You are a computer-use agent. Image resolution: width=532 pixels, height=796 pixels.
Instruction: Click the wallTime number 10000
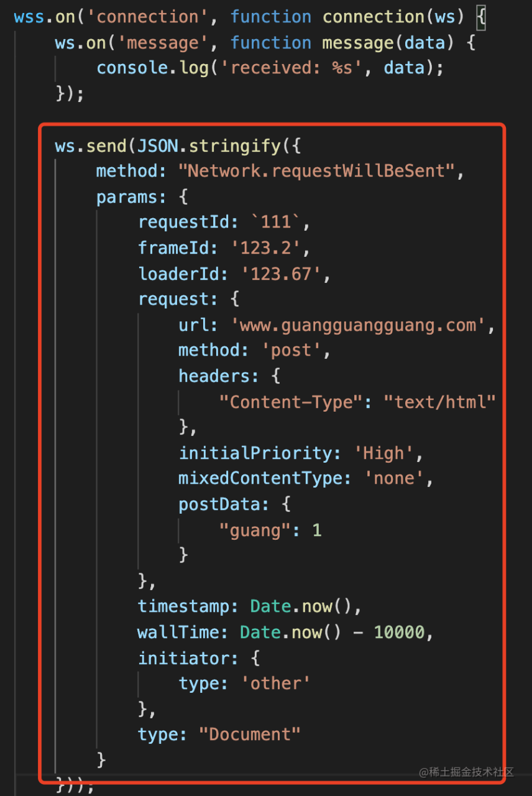pos(400,632)
